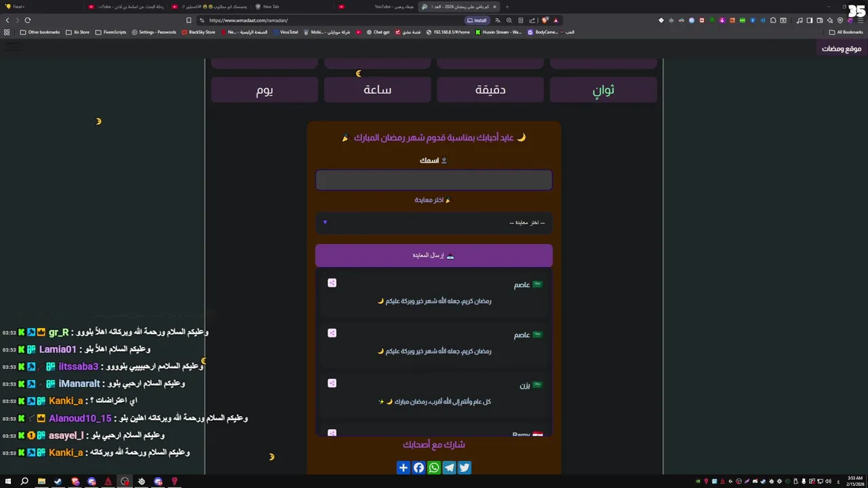Click the address bar URL wmadaat.com/ramadan
Viewport: 868px width, 488px height.
[248, 20]
